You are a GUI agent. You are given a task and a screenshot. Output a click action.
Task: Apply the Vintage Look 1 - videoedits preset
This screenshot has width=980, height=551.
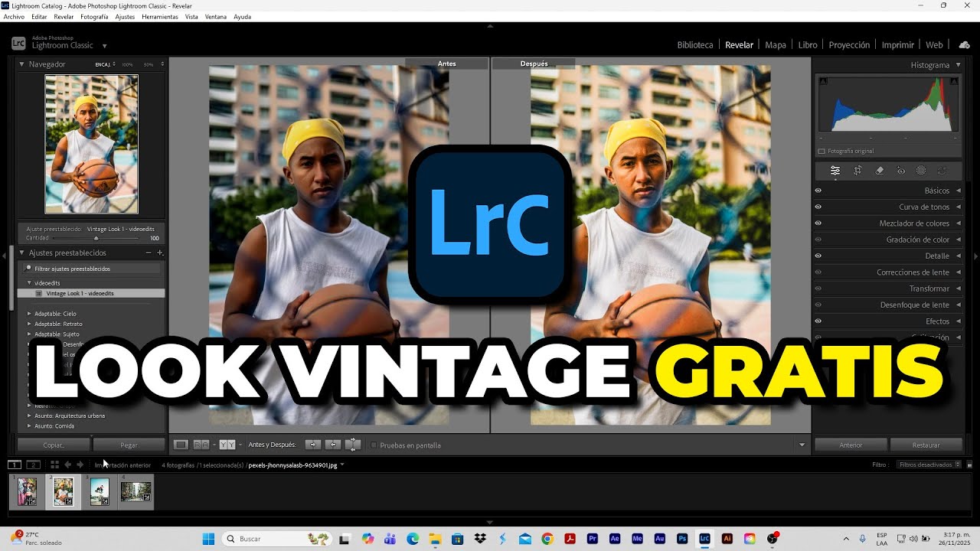tap(91, 293)
